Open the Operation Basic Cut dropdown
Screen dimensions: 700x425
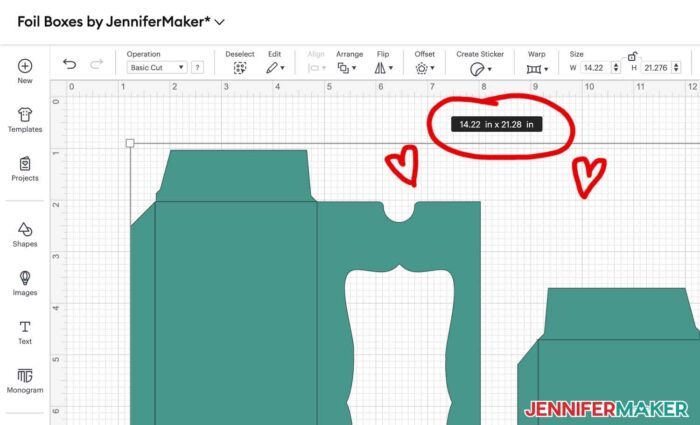pyautogui.click(x=157, y=67)
